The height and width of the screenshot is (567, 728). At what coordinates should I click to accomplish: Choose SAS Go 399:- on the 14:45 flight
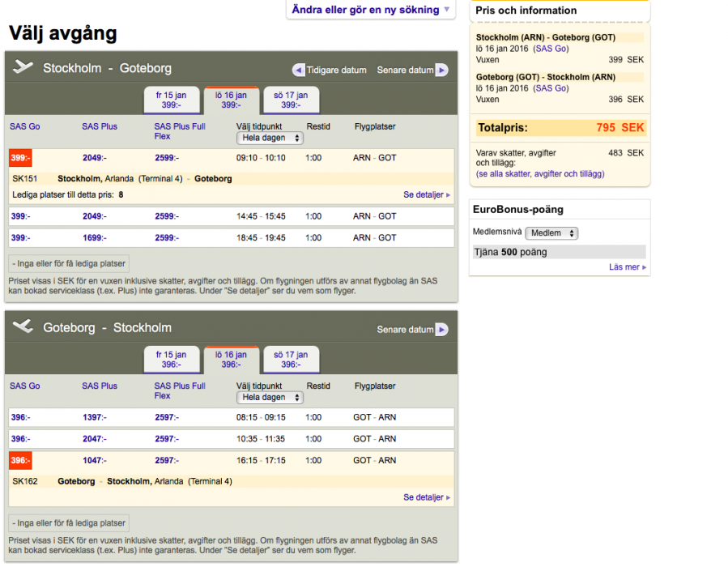pyautogui.click(x=20, y=216)
